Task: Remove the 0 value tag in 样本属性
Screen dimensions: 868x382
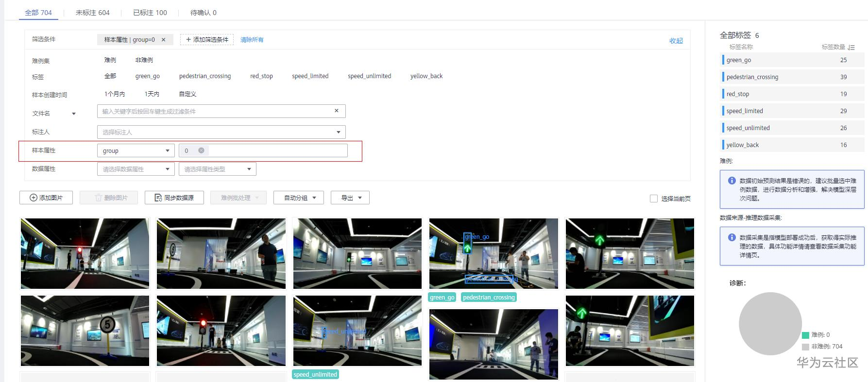Action: [x=201, y=150]
